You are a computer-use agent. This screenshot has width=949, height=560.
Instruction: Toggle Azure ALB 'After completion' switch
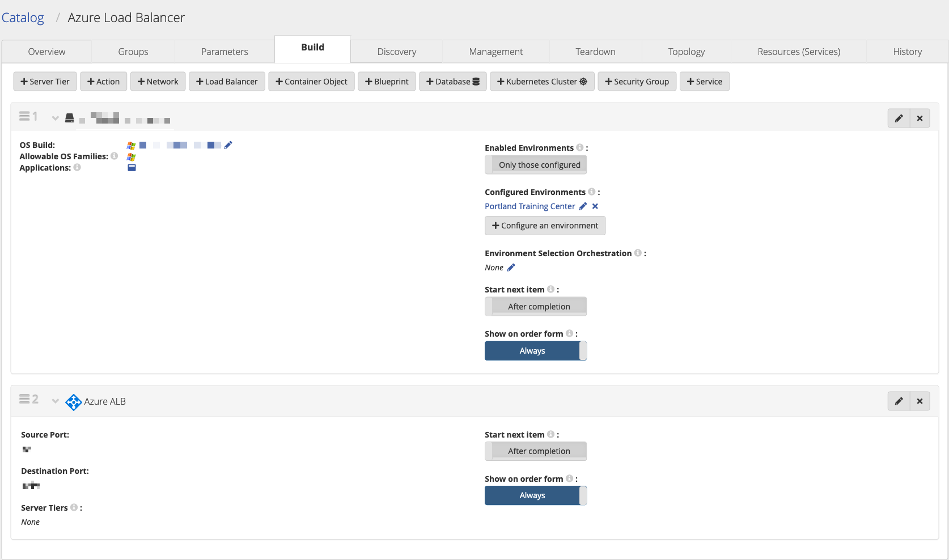tap(536, 451)
